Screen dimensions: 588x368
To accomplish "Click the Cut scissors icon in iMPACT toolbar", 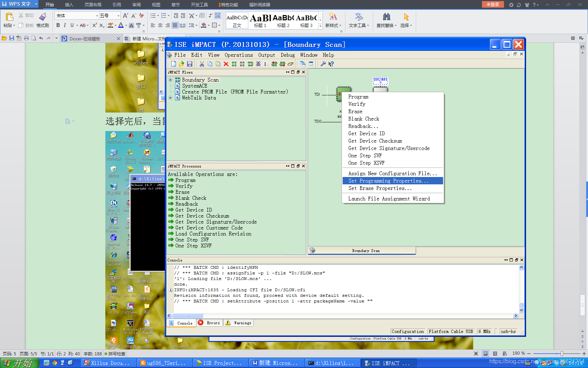I will tap(202, 64).
